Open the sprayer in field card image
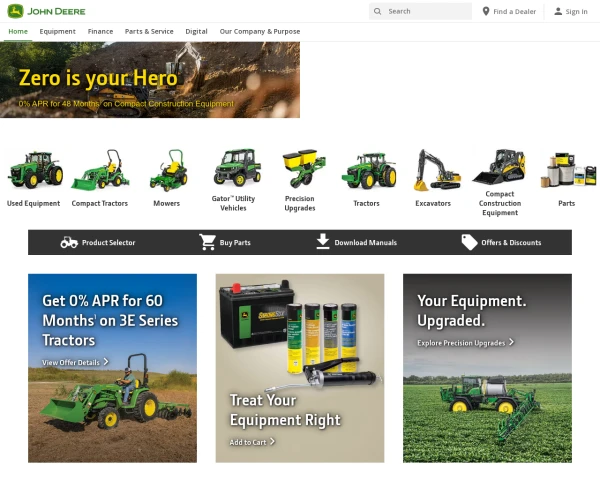Screen dimensions: 600x480 tap(487, 368)
